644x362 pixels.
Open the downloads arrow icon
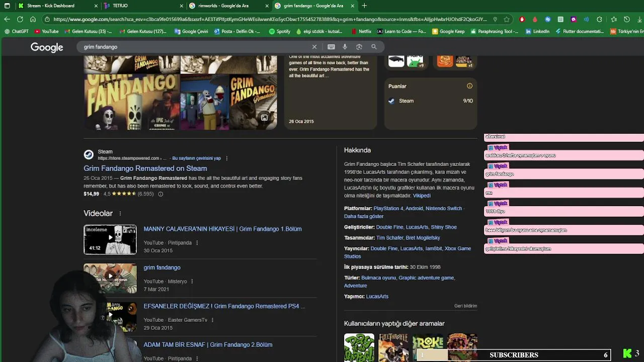click(x=639, y=19)
